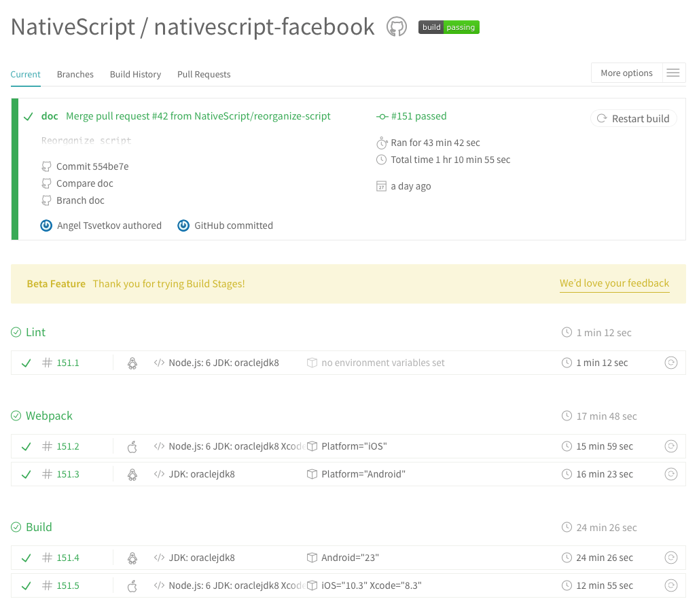Restart job 151.2 via its restart icon
This screenshot has height=616, width=699.
click(670, 446)
